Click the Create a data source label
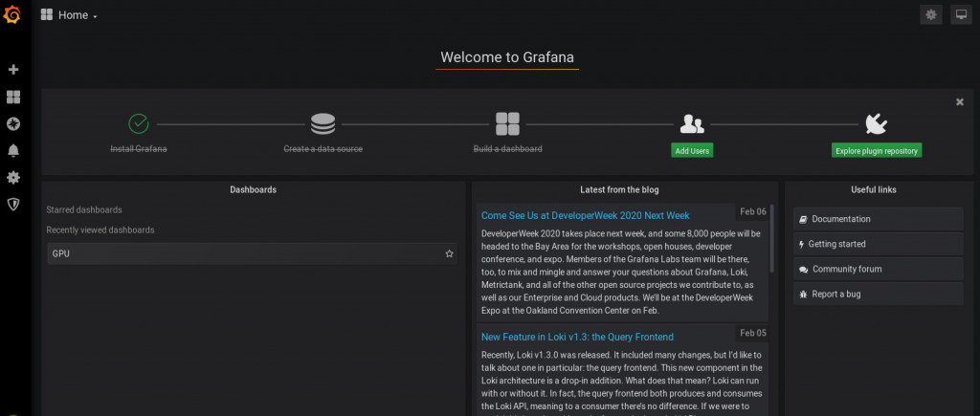This screenshot has width=980, height=416. pyautogui.click(x=323, y=149)
